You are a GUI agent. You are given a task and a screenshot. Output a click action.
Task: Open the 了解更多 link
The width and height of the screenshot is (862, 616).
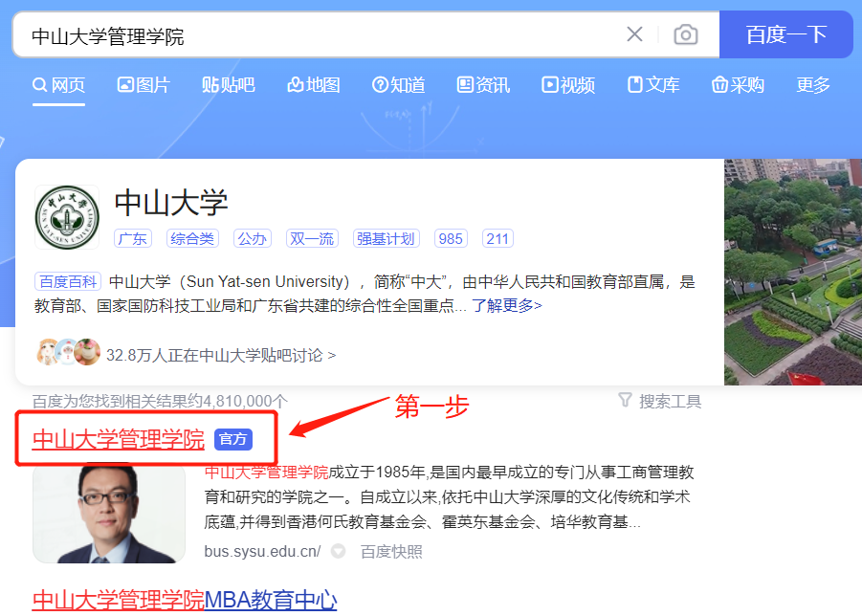[x=506, y=306]
